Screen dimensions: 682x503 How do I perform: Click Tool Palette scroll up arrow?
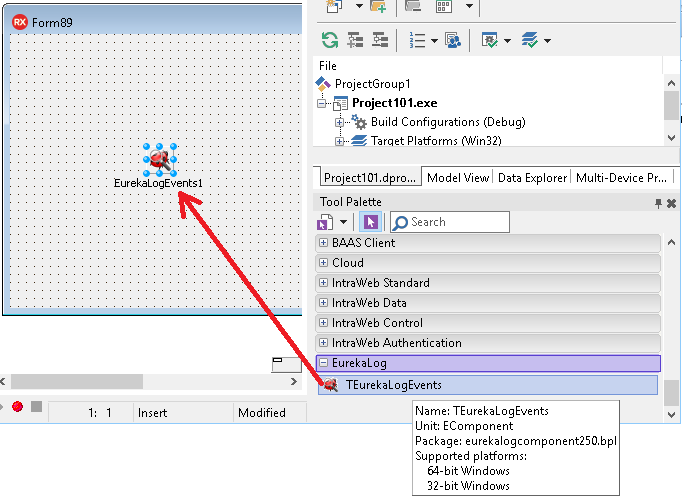pyautogui.click(x=671, y=242)
